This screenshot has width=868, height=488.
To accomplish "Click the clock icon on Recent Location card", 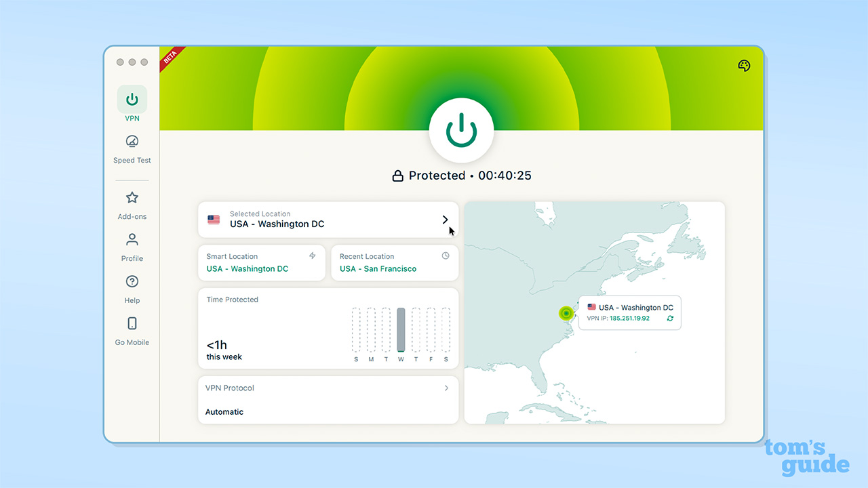I will 446,256.
